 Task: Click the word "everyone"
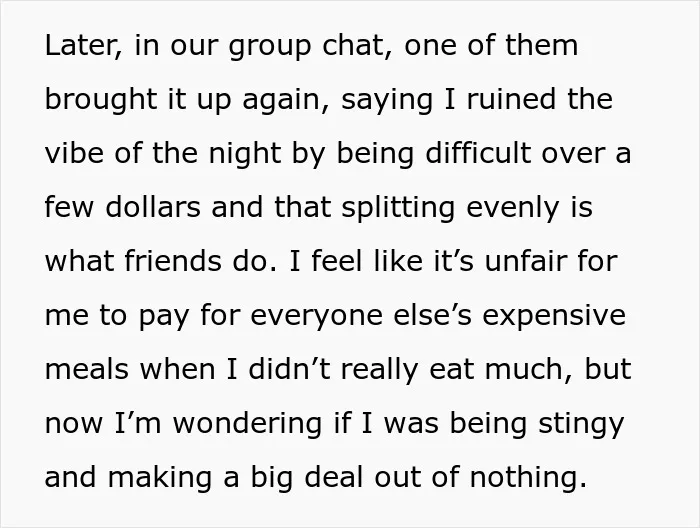316,317
